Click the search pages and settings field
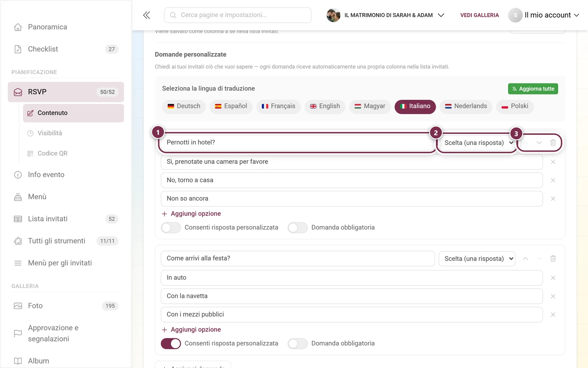This screenshot has height=368, width=588. [x=238, y=15]
